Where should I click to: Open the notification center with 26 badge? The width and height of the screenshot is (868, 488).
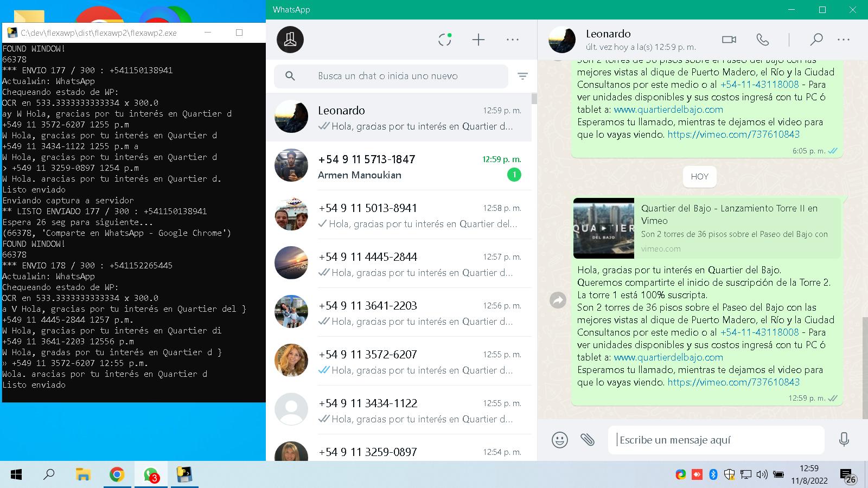point(847,476)
